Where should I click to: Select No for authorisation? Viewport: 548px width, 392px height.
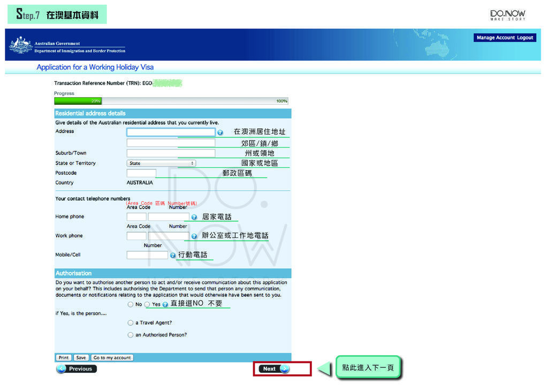point(131,304)
